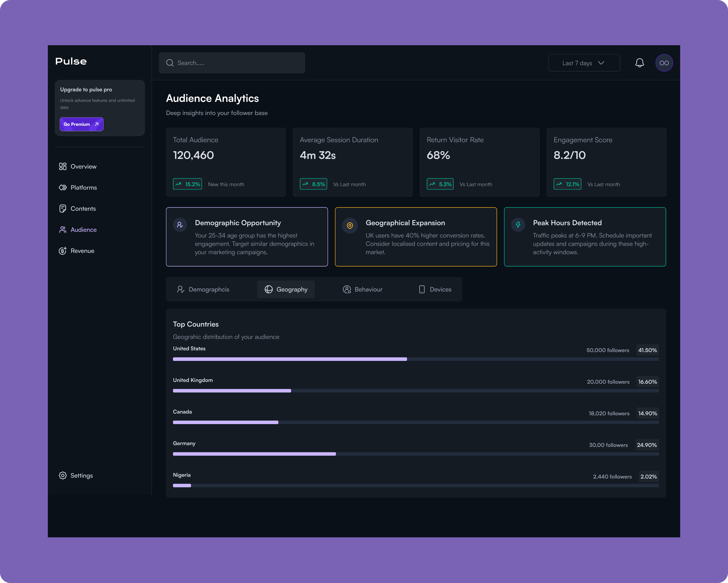Click the Peak Hours lightning icon
This screenshot has height=583, width=728.
tap(518, 224)
